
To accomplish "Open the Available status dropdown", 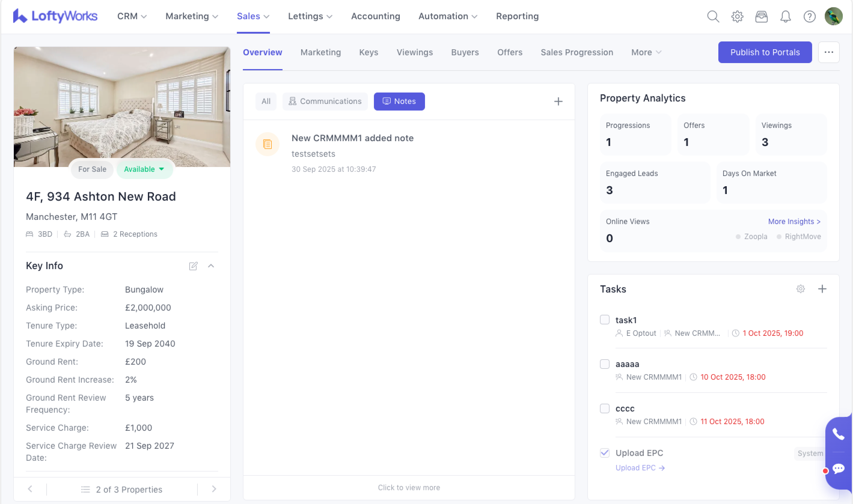I will [x=145, y=169].
